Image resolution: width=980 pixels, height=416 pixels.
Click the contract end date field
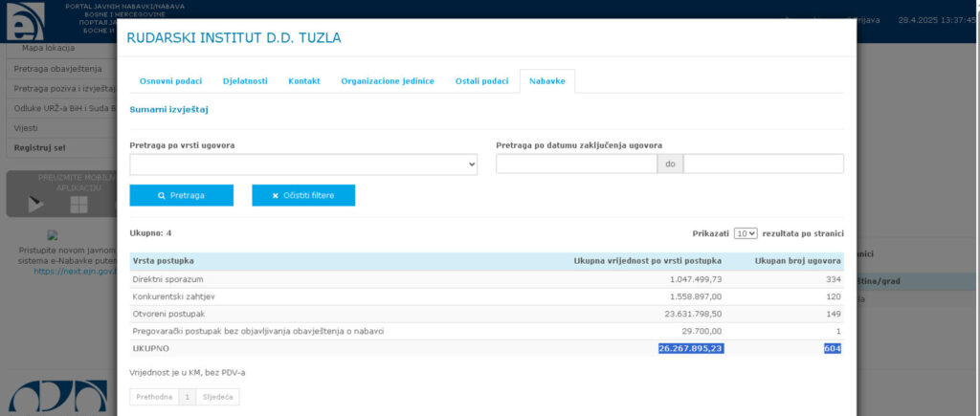(x=763, y=164)
